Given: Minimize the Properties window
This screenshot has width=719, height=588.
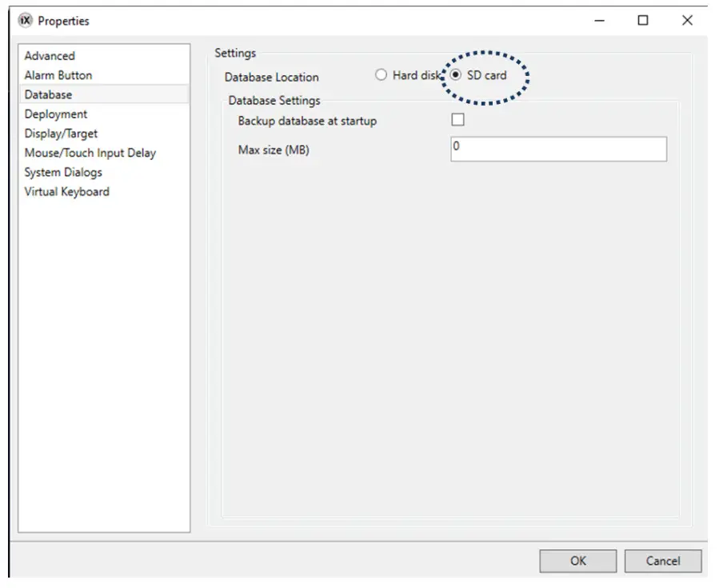Looking at the screenshot, I should (x=599, y=21).
